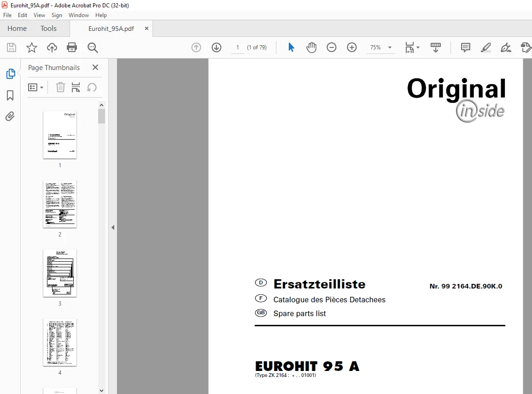Screen dimensions: 532x394
Task: Zoom in with the plus icon
Action: tap(352, 47)
